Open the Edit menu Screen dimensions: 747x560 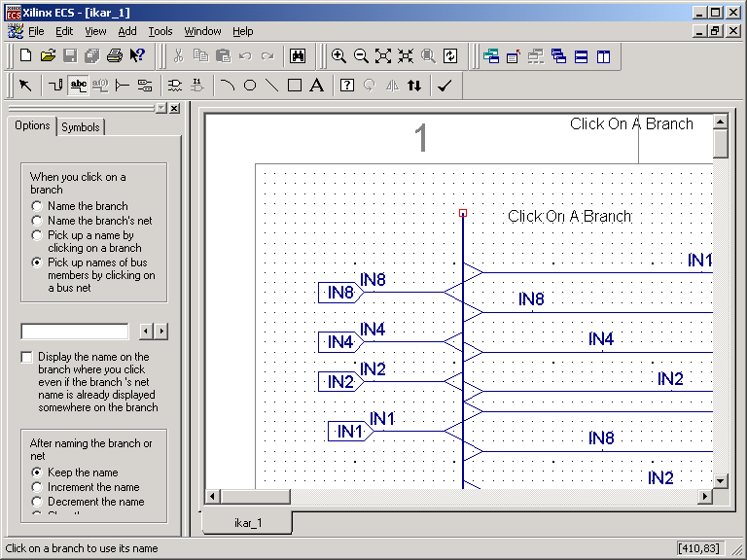64,31
